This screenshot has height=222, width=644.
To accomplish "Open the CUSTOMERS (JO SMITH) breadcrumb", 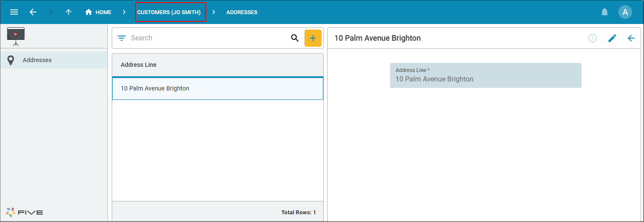I will 169,12.
